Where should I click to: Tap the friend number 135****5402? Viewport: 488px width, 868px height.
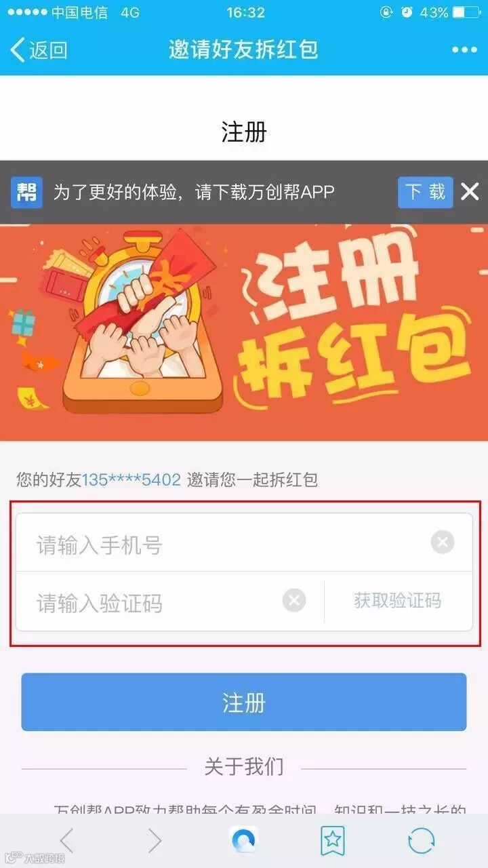[131, 480]
